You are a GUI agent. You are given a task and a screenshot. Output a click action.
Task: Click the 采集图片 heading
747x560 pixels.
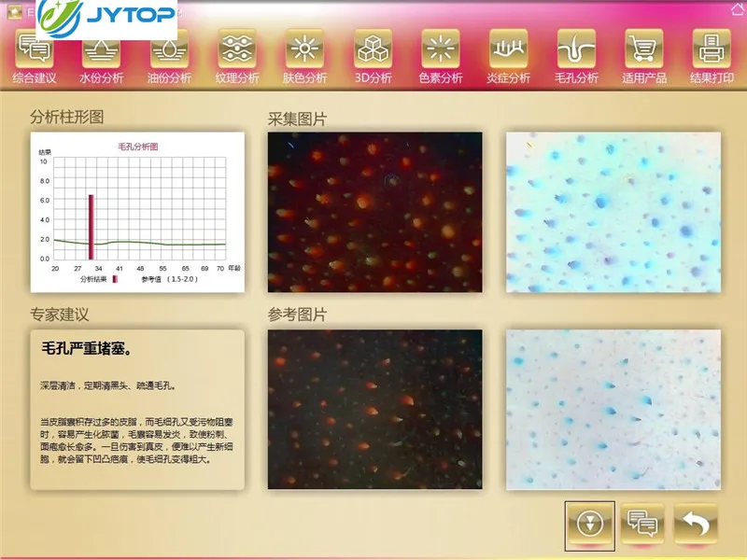[297, 119]
